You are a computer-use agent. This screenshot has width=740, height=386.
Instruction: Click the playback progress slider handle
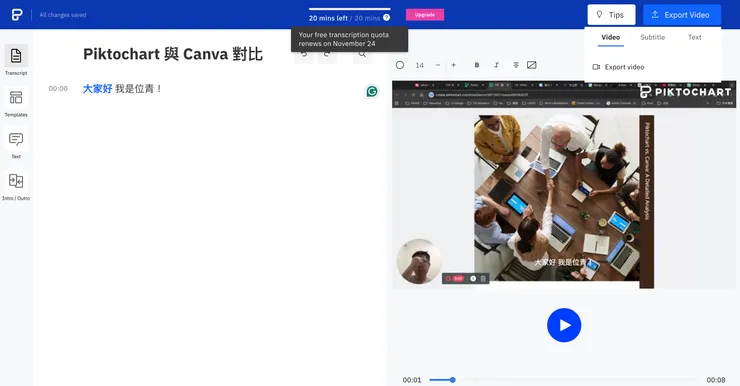tap(453, 380)
